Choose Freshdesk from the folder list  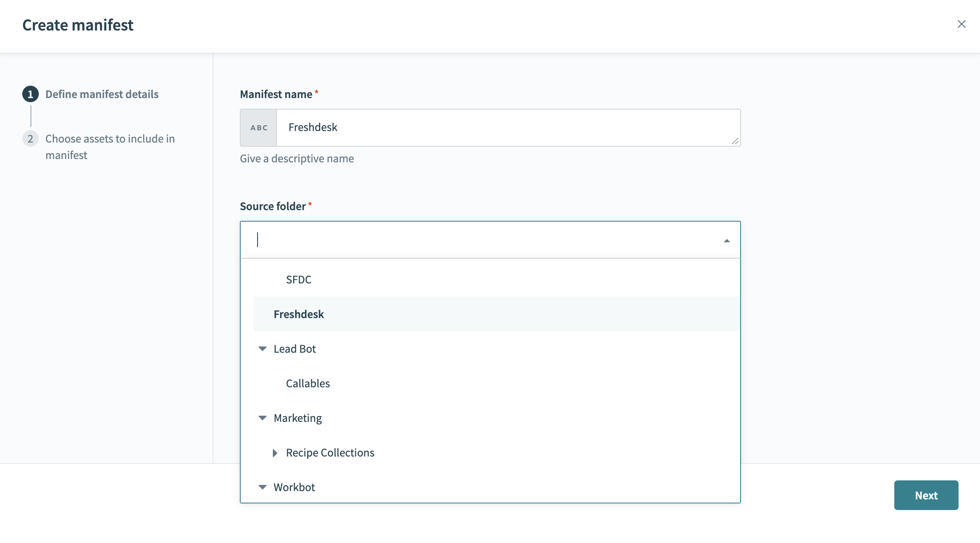[x=299, y=314]
